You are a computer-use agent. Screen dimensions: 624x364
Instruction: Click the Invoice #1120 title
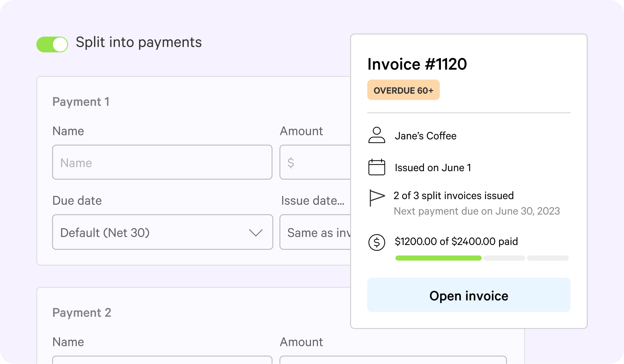417,64
